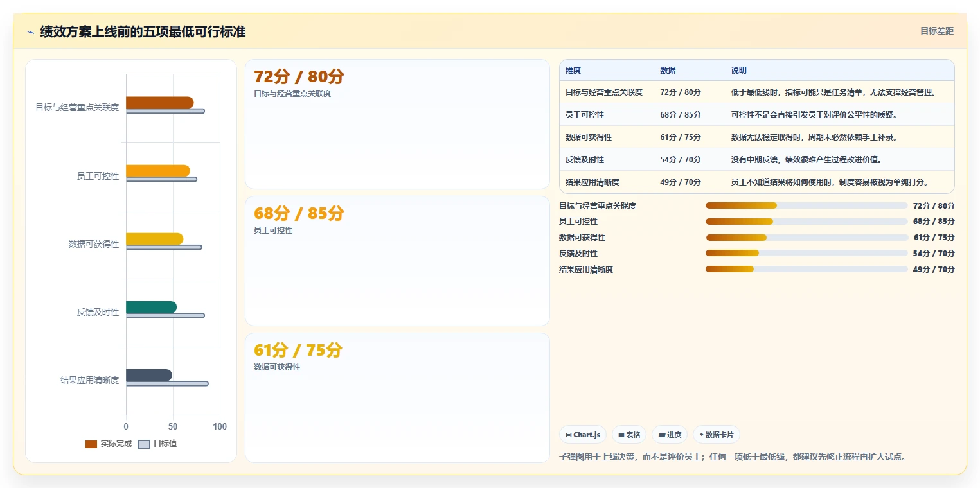Click the chart's 反馈及时性 axis label
The height and width of the screenshot is (488, 980).
click(x=98, y=312)
